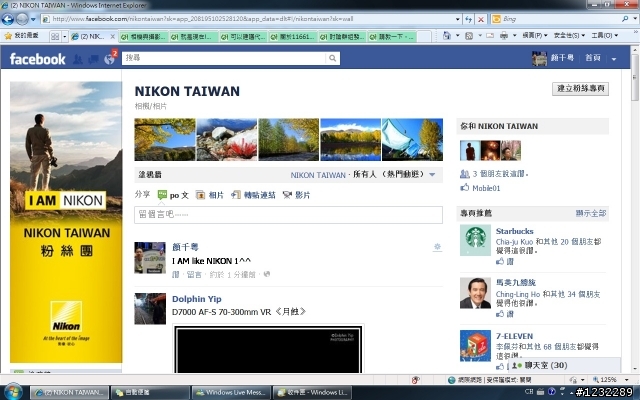Open the 網頁(P) menu
Image resolution: width=640 pixels, height=400 pixels.
(x=535, y=36)
